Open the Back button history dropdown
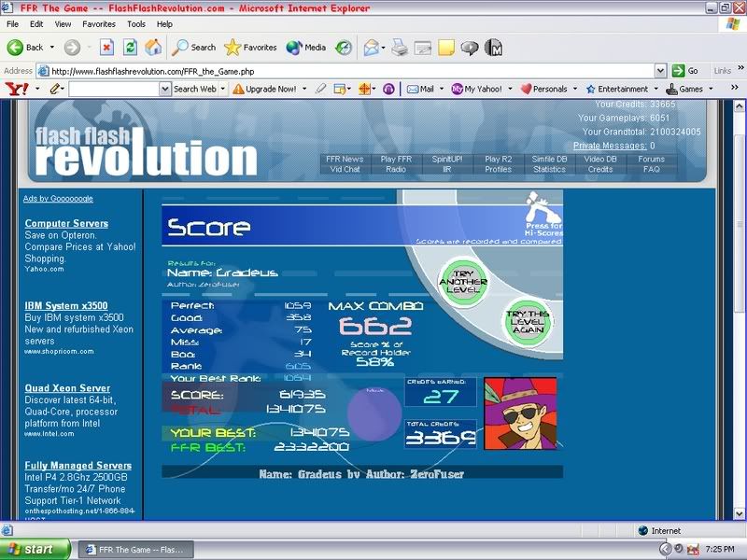Viewport: 747px width, 560px height. (x=52, y=47)
